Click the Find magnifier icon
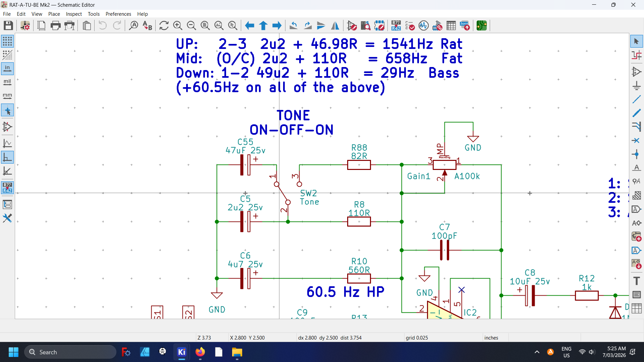This screenshot has height=362, width=644. click(133, 25)
